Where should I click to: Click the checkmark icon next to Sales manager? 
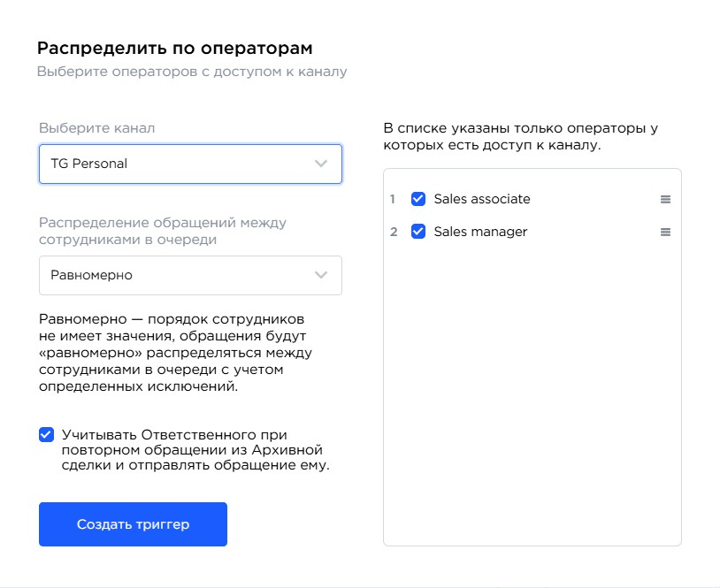[x=417, y=232]
